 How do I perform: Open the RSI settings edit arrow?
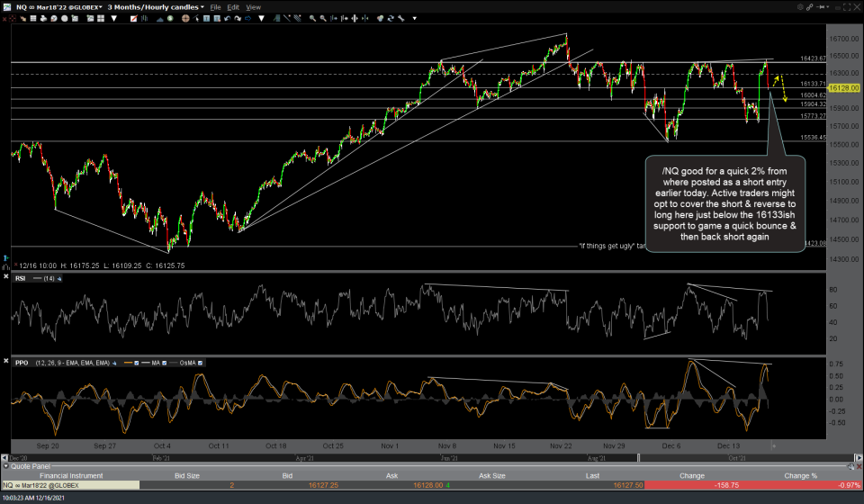(59, 279)
